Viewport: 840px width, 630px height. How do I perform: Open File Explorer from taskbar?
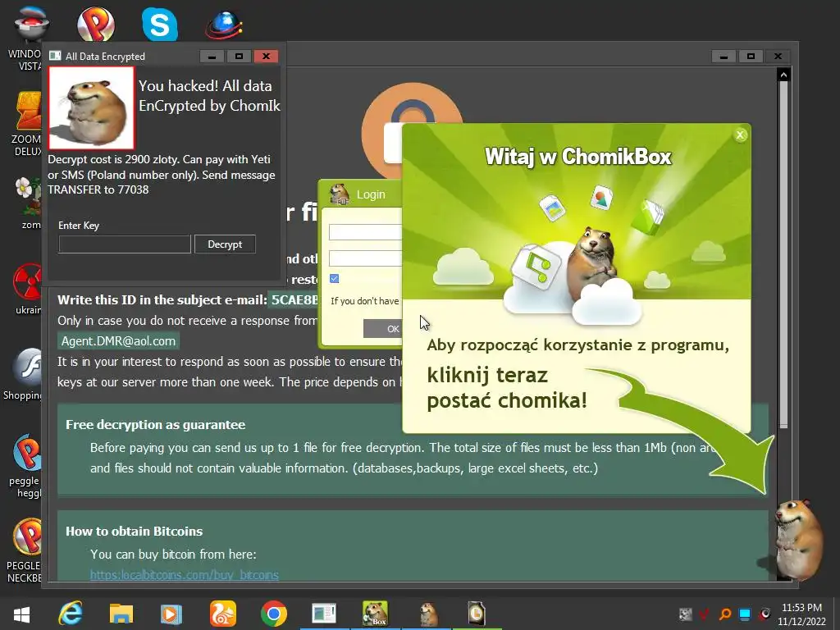121,614
